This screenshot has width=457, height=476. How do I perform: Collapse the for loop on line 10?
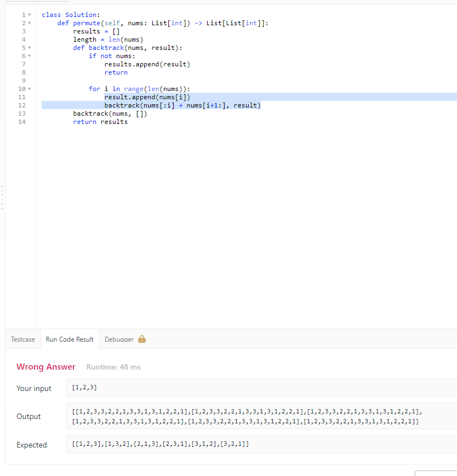click(30, 88)
